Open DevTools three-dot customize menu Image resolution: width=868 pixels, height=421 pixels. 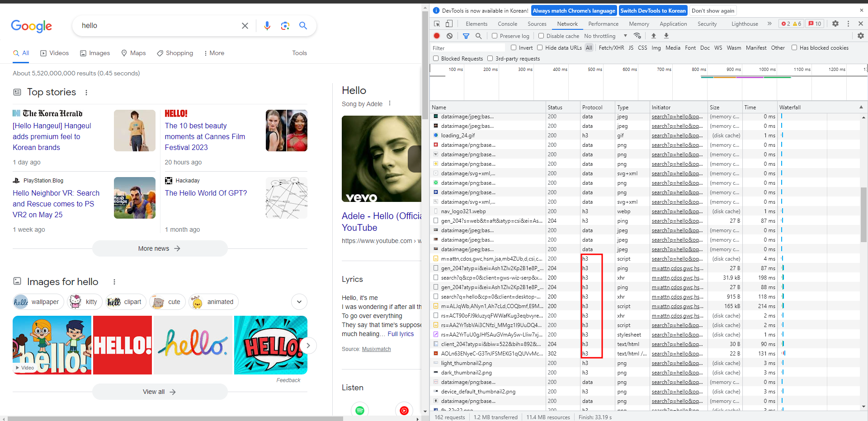point(848,23)
